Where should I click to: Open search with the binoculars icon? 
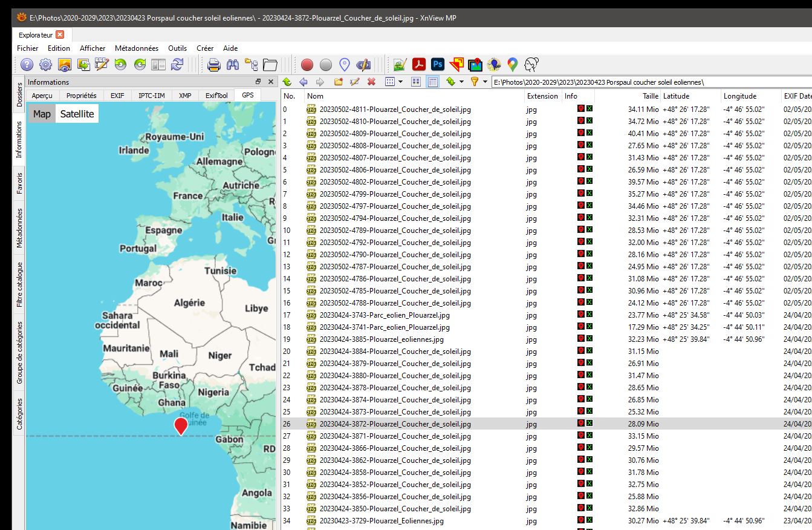click(232, 65)
